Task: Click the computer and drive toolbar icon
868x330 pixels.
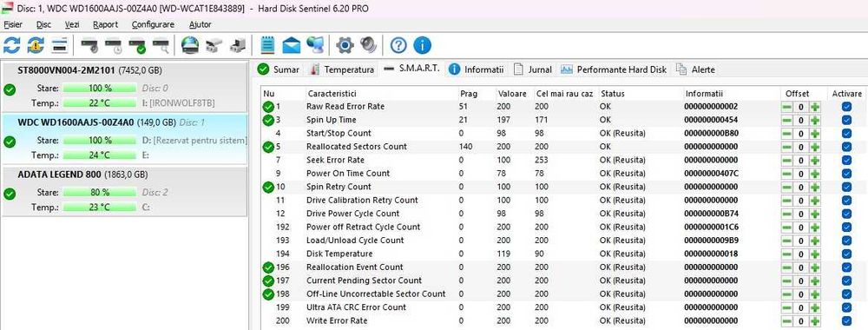Action: [x=238, y=45]
